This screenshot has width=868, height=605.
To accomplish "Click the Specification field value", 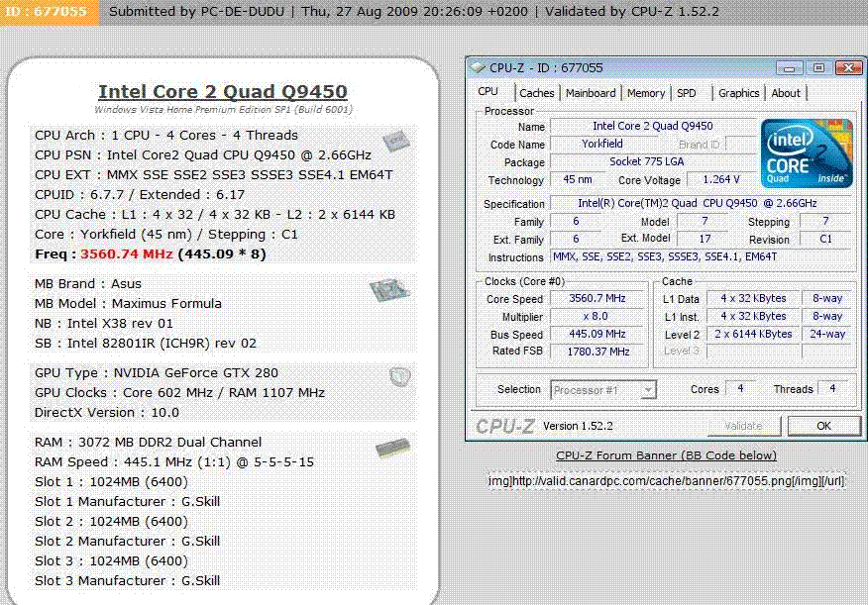I will [x=700, y=203].
